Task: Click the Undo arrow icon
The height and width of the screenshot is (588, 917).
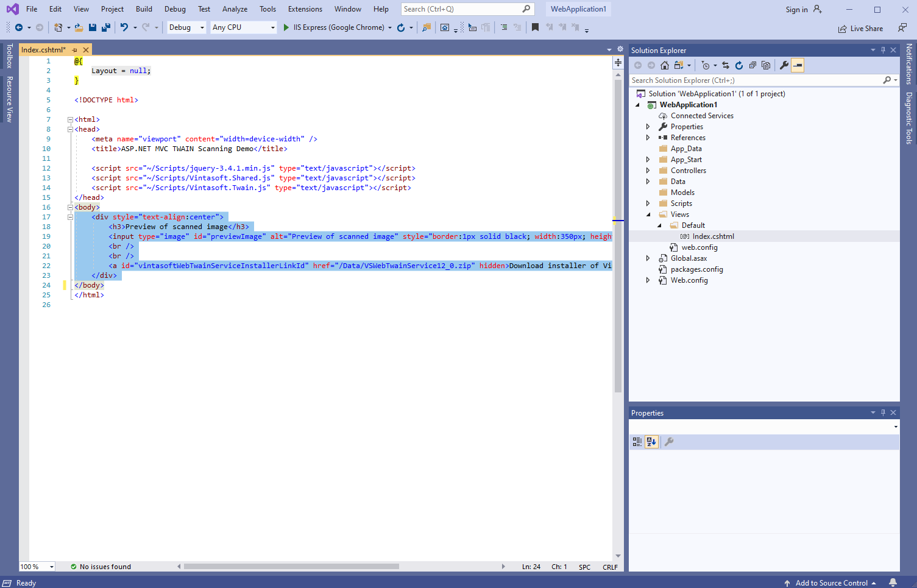Action: 124,27
